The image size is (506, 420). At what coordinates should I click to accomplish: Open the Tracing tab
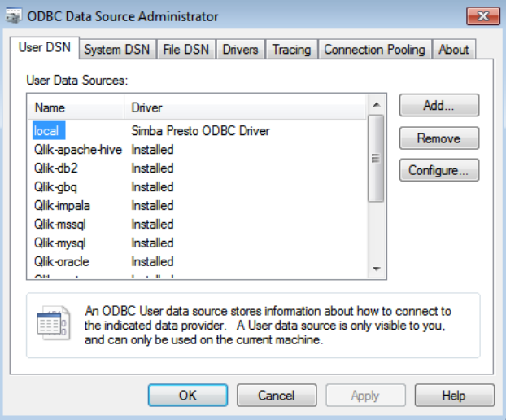point(291,50)
